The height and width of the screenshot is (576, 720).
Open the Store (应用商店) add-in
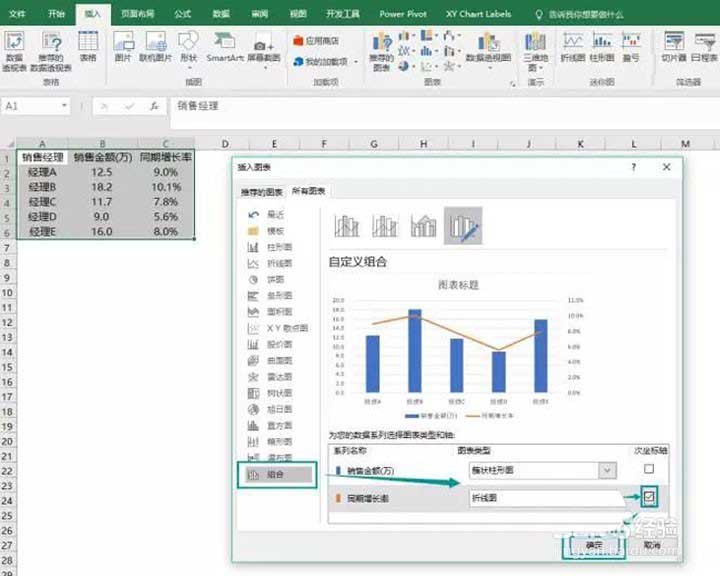[316, 41]
